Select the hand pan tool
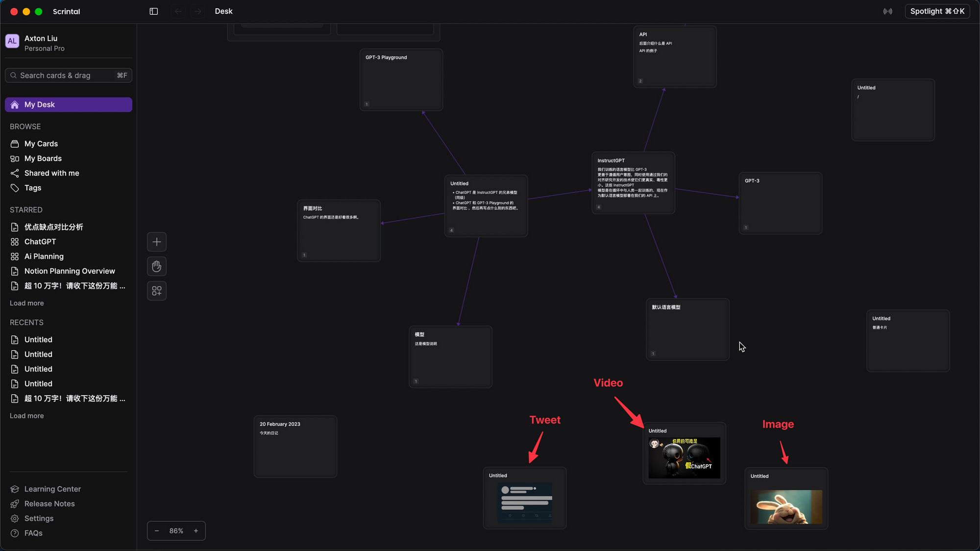Screen dimensions: 980x551 pos(157,266)
